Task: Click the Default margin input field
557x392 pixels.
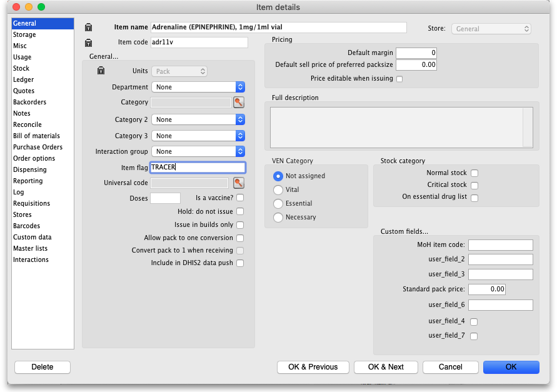Action: [x=416, y=53]
